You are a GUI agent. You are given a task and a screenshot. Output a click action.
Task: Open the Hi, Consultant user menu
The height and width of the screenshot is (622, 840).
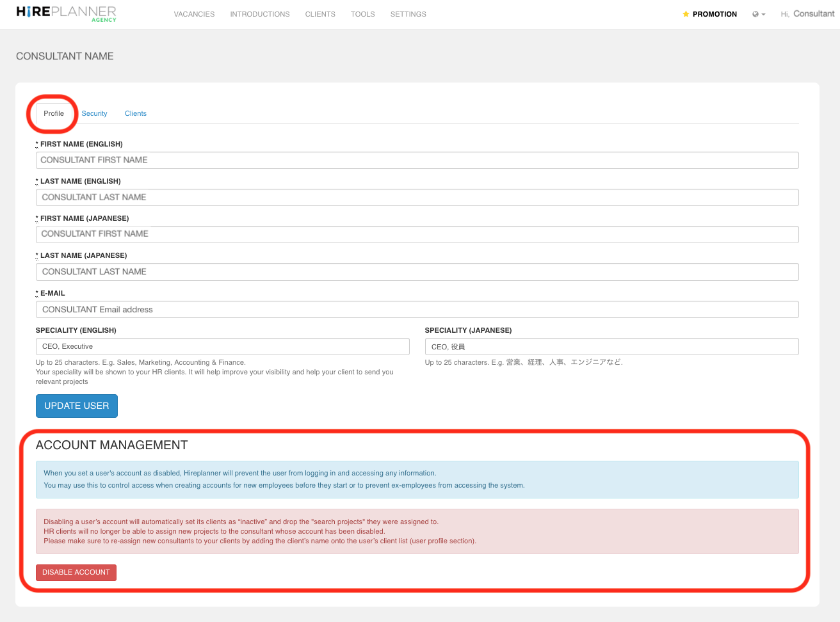coord(807,13)
